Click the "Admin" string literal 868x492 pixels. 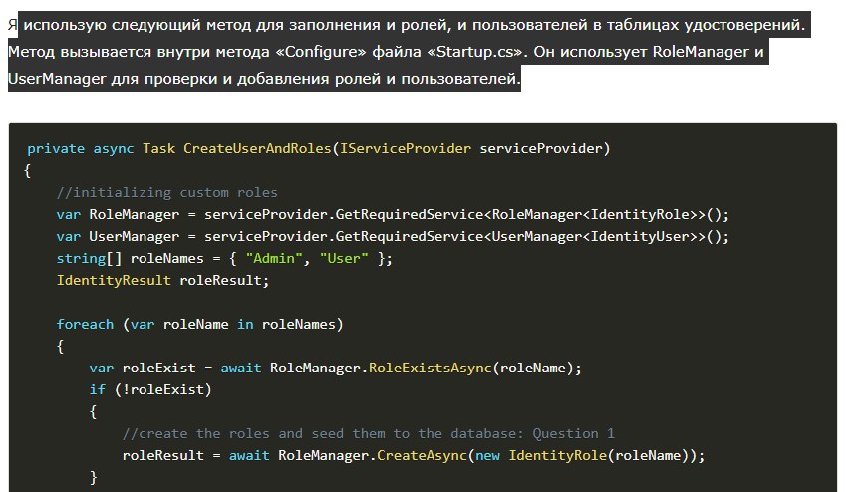tap(274, 259)
